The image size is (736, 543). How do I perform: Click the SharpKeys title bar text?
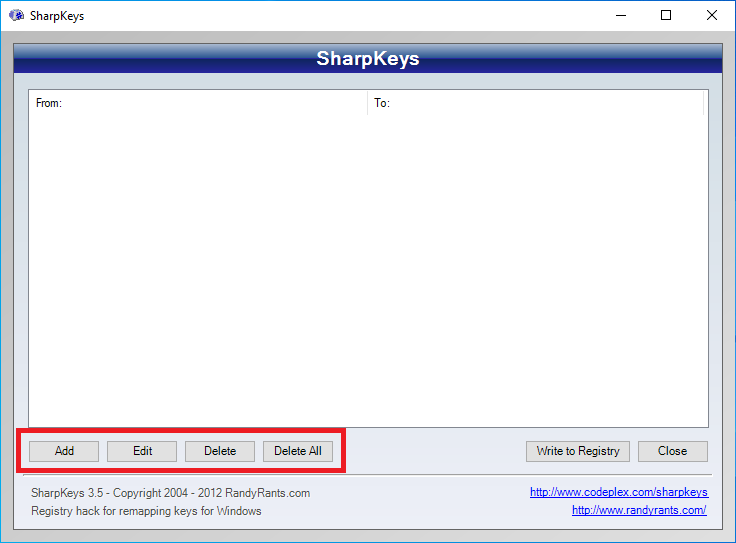point(58,16)
